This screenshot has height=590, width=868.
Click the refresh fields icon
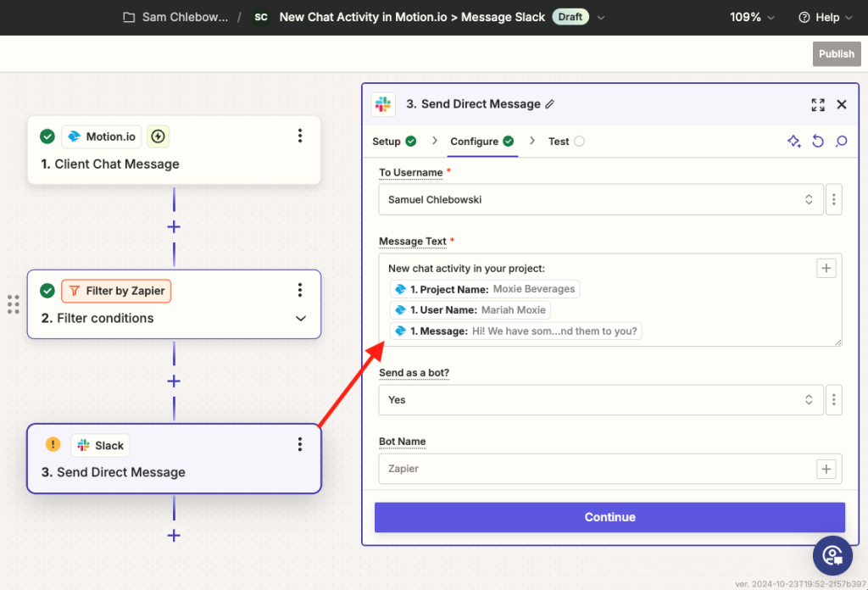(x=818, y=141)
